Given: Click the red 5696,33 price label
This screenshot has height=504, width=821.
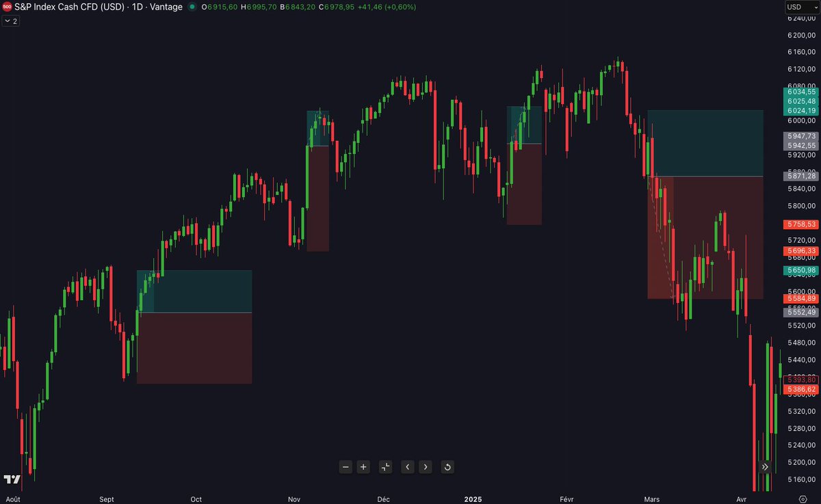Looking at the screenshot, I should (x=801, y=251).
